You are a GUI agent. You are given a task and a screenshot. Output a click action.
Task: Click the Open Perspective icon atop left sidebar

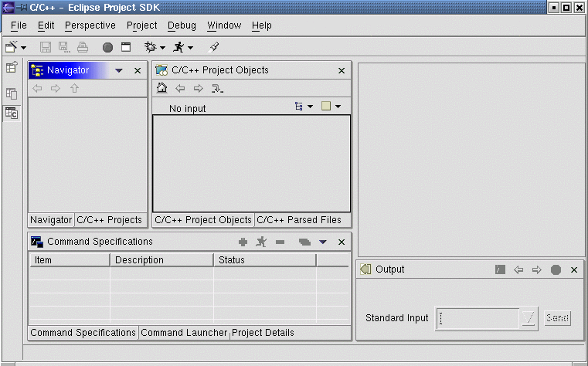[12, 68]
